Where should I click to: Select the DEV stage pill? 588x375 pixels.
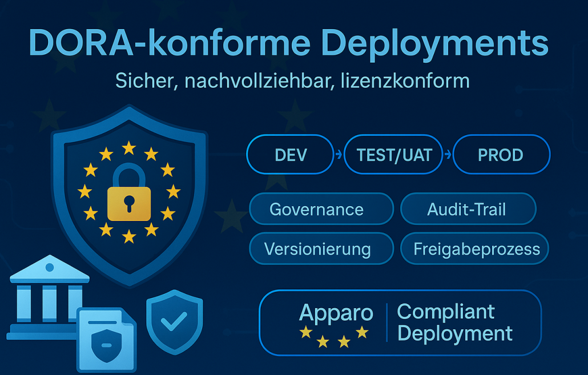click(x=290, y=155)
